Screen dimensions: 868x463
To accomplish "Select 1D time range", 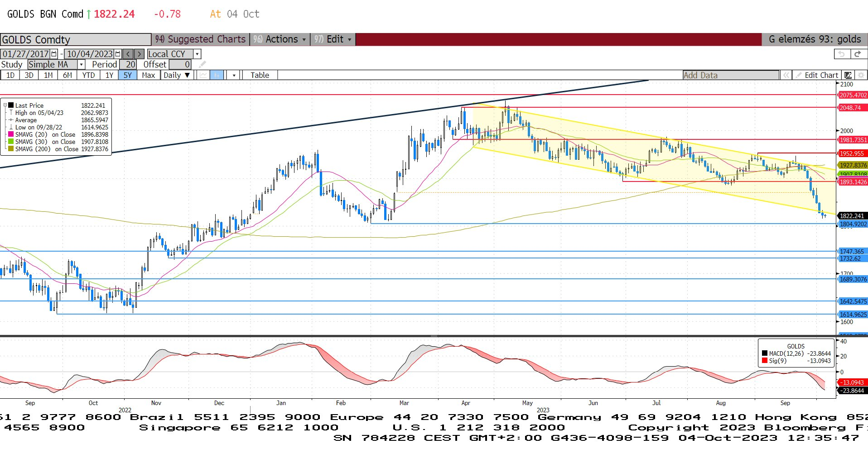I will tap(10, 75).
